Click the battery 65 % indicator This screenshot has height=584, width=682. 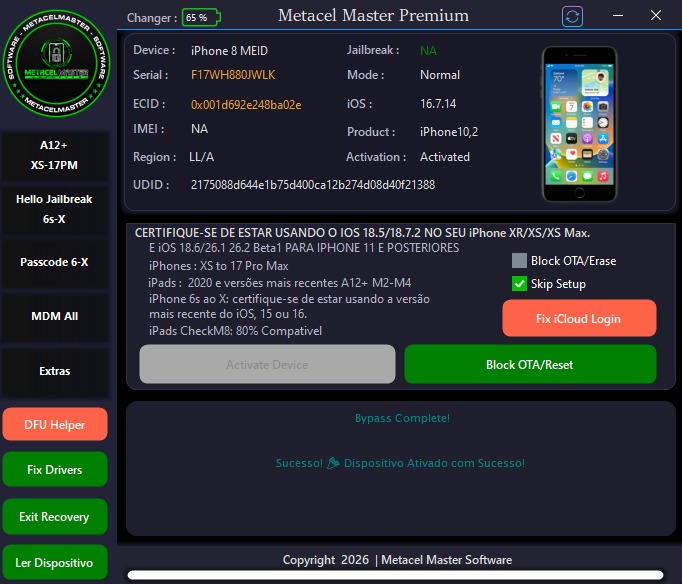(x=201, y=17)
